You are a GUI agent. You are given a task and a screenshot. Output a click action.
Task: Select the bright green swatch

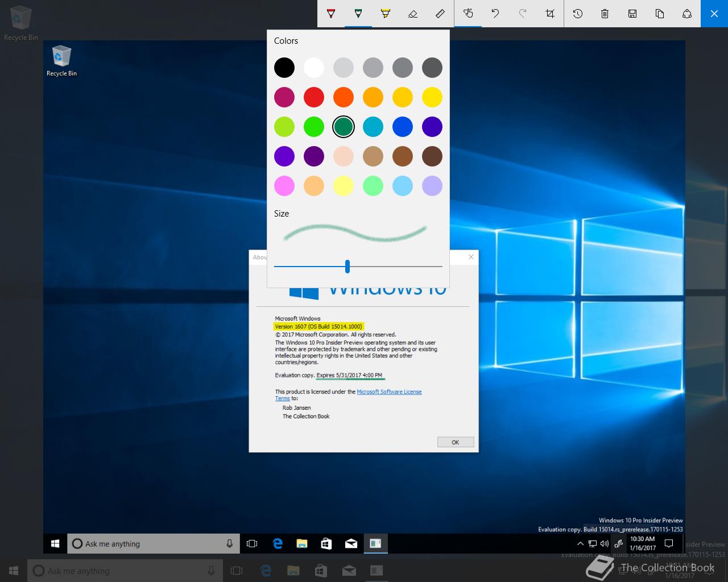[314, 127]
